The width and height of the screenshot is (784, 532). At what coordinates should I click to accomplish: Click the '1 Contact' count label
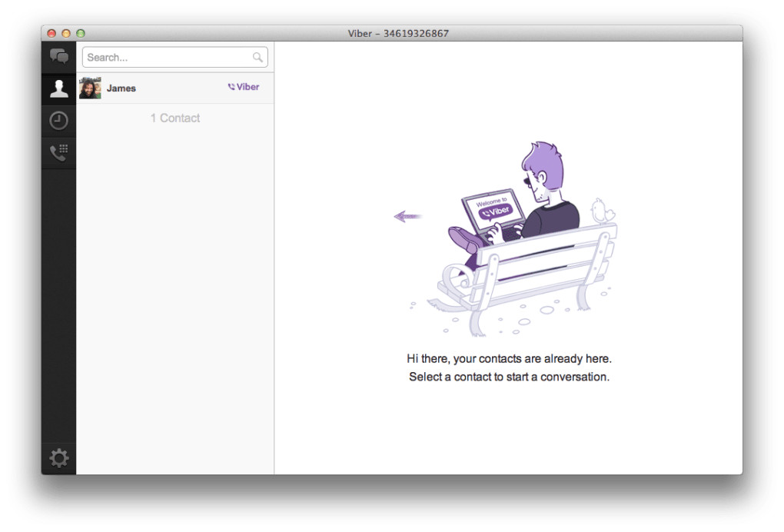click(x=175, y=118)
